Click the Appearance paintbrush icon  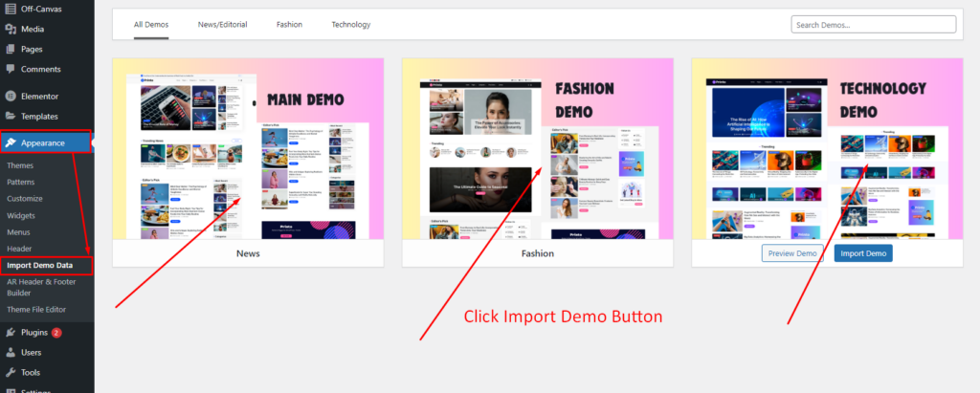point(11,143)
